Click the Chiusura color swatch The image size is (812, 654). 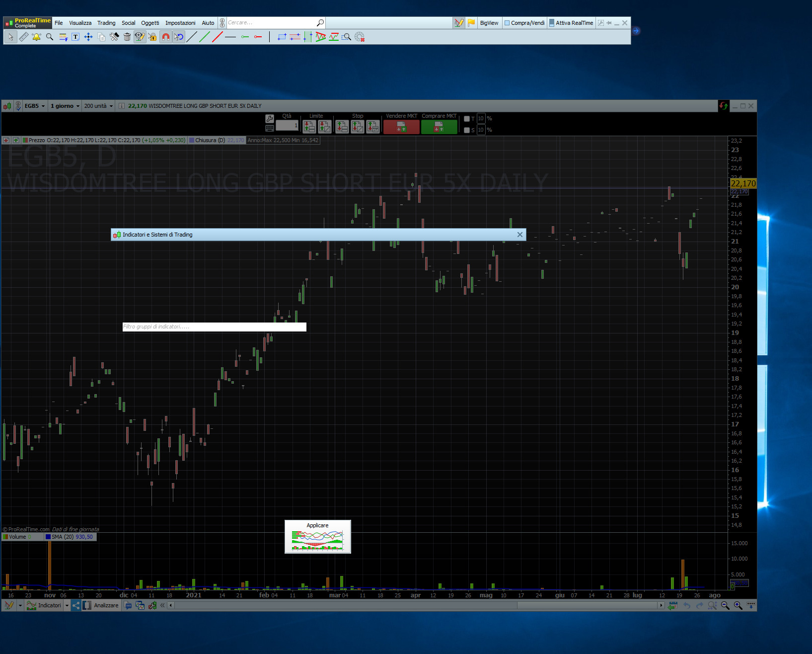click(191, 140)
